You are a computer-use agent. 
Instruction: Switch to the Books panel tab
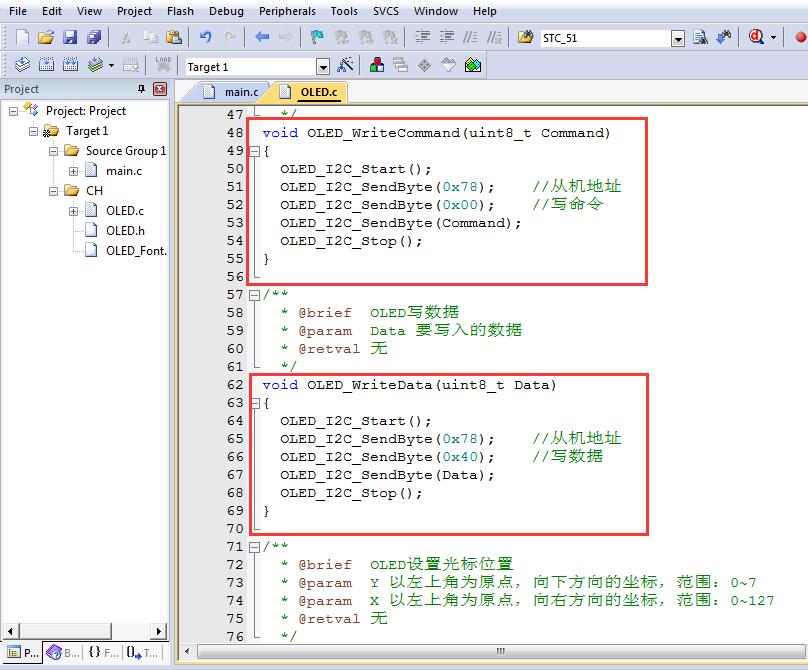(63, 653)
